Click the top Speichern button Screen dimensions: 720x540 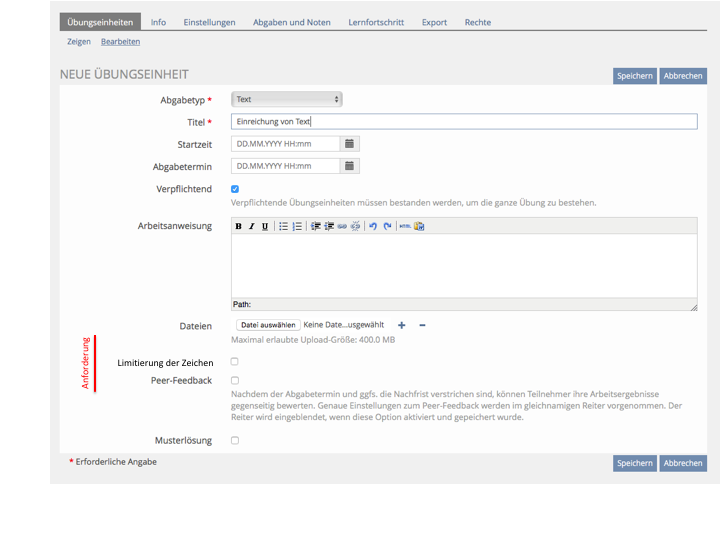[x=634, y=76]
